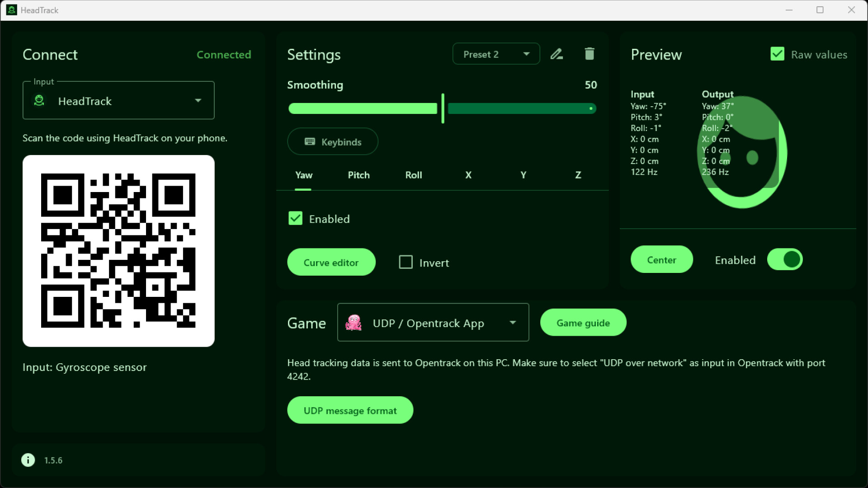Screen dimensions: 868x488
Task: Open the Input HeadTrack dropdown
Action: pos(118,100)
